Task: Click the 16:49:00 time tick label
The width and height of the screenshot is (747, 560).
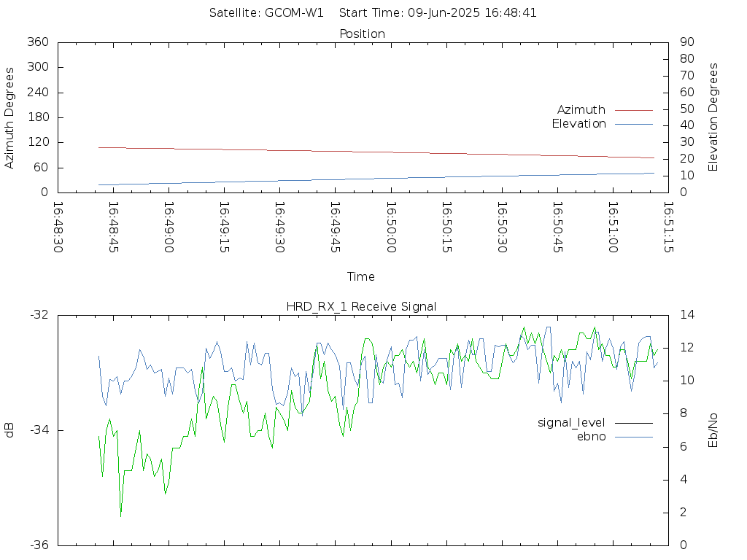Action: tap(169, 227)
